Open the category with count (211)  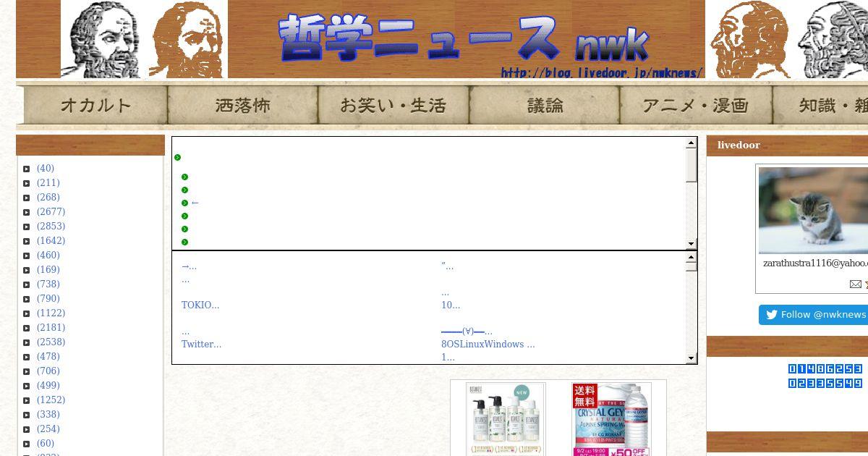(48, 183)
